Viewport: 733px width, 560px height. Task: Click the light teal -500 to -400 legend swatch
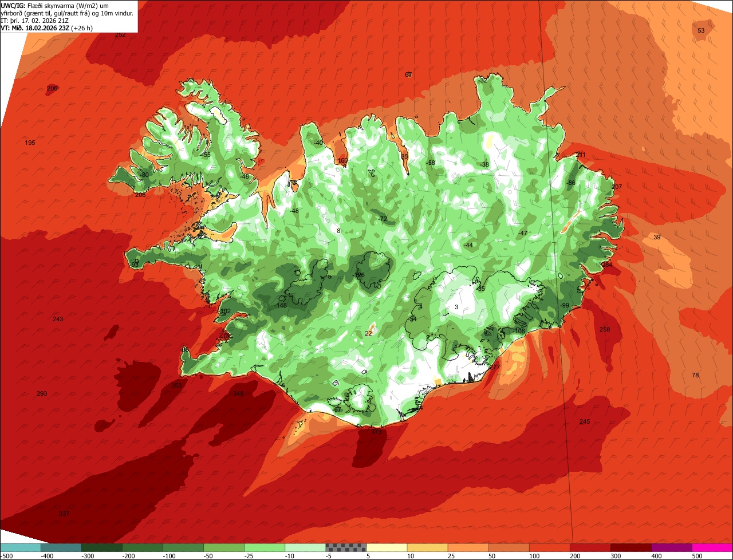pyautogui.click(x=21, y=547)
